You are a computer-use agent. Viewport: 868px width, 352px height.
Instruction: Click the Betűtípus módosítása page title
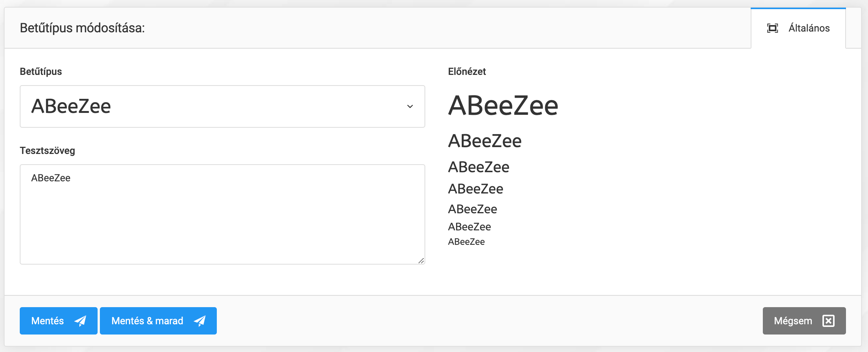click(82, 28)
